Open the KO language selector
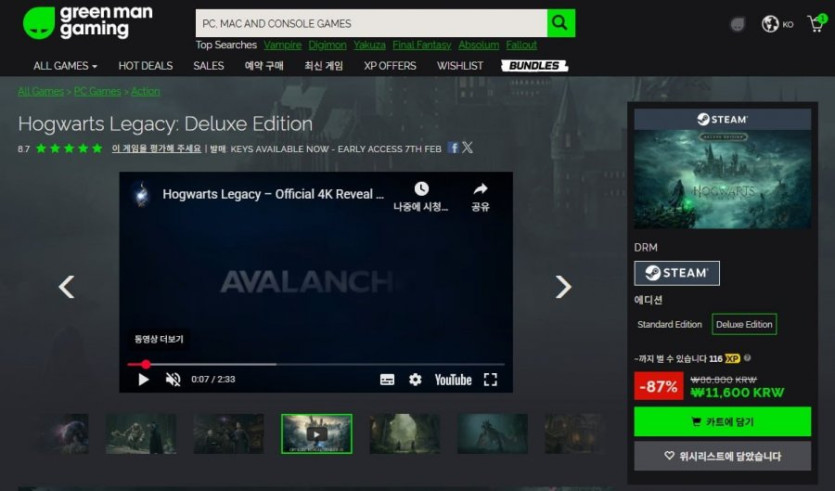Viewport: 835px width, 491px height. coord(777,24)
